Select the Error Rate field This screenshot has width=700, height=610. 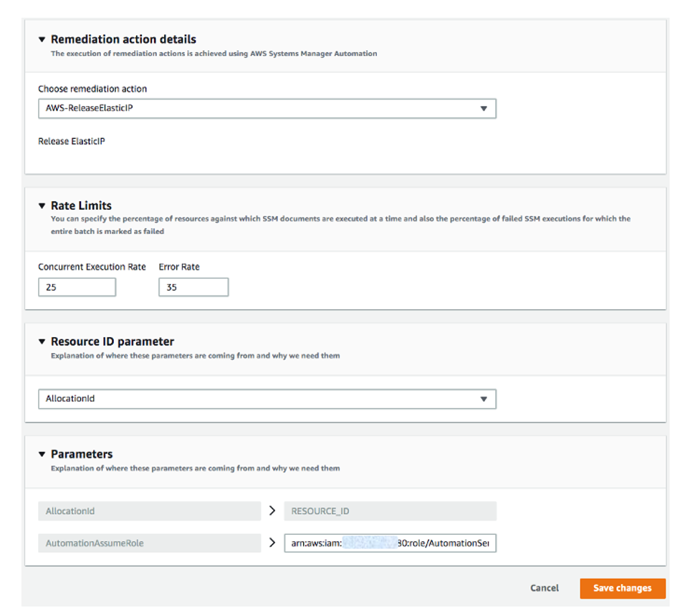[193, 286]
